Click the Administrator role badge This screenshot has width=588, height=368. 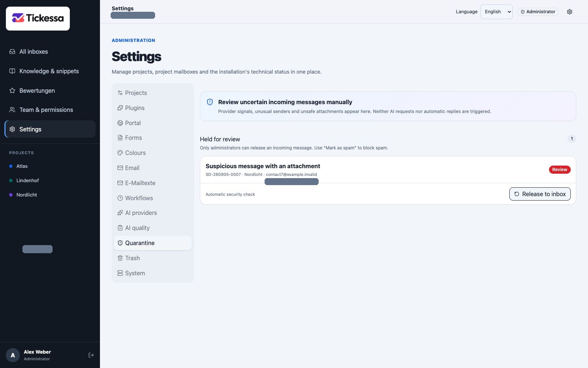coord(538,12)
